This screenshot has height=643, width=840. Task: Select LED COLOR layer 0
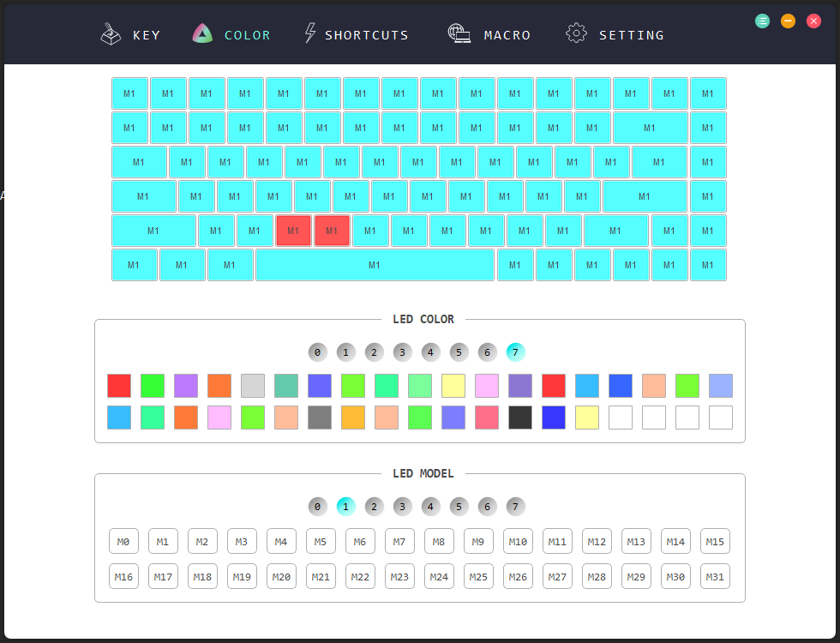pyautogui.click(x=318, y=352)
